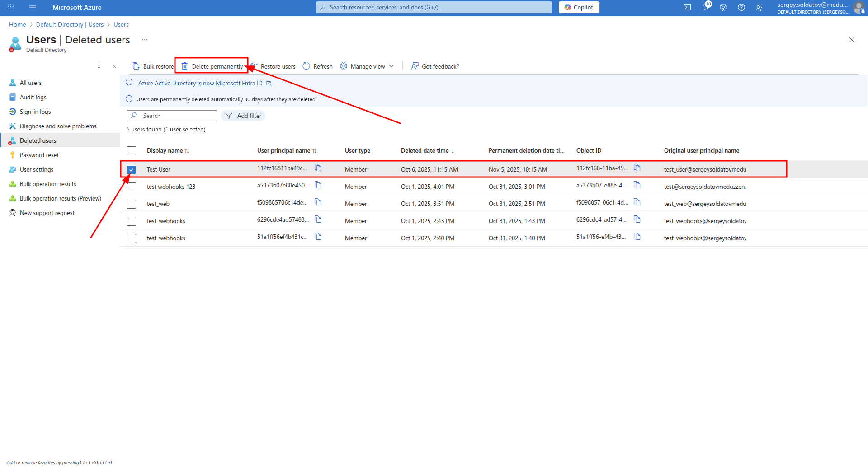Focus the global search resources box
The height and width of the screenshot is (467, 868).
tap(434, 7)
